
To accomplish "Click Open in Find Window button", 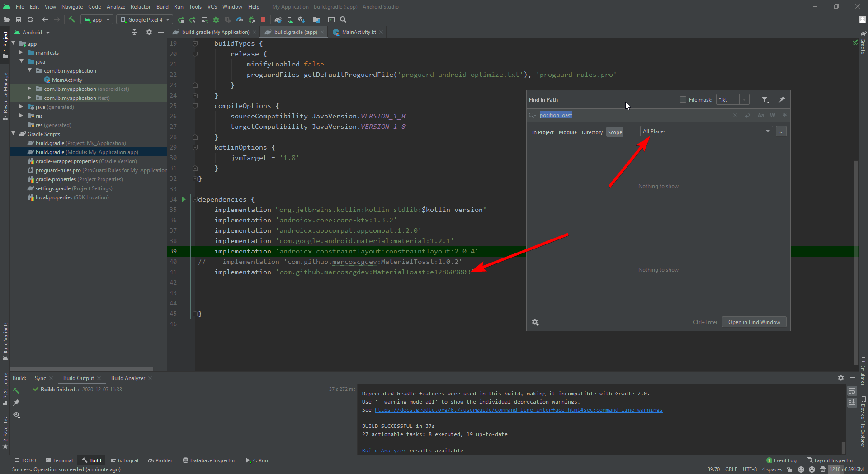I will point(754,322).
